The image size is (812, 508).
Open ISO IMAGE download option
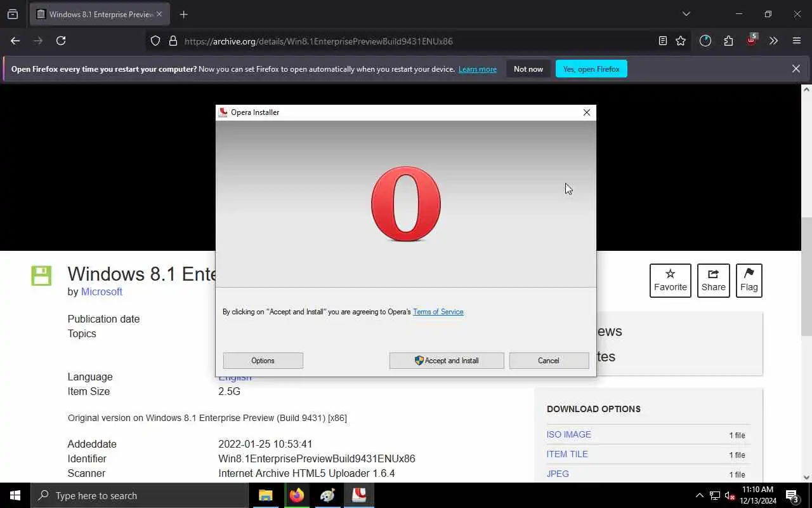tap(569, 434)
